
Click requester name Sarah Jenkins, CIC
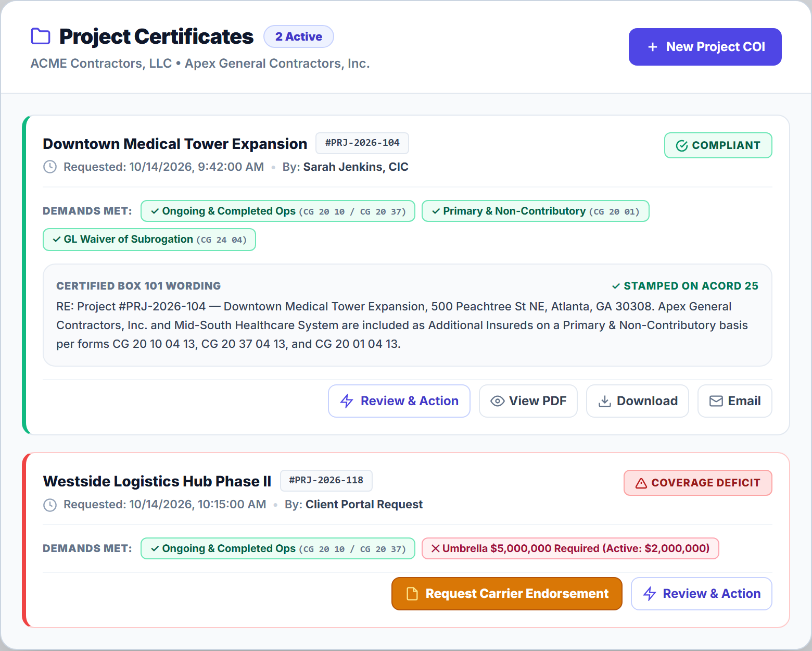tap(356, 167)
